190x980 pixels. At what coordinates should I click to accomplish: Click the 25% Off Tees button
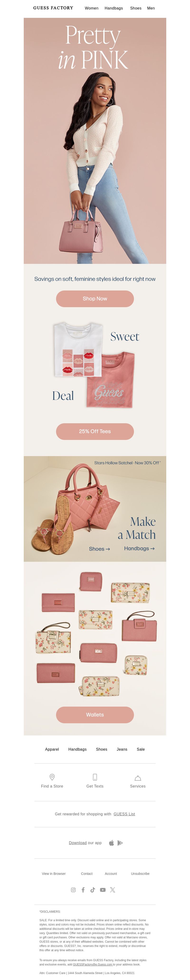(x=95, y=431)
